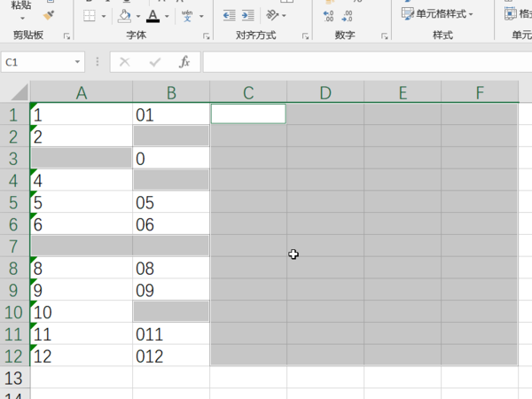Click the decrease indent icon

tap(230, 15)
